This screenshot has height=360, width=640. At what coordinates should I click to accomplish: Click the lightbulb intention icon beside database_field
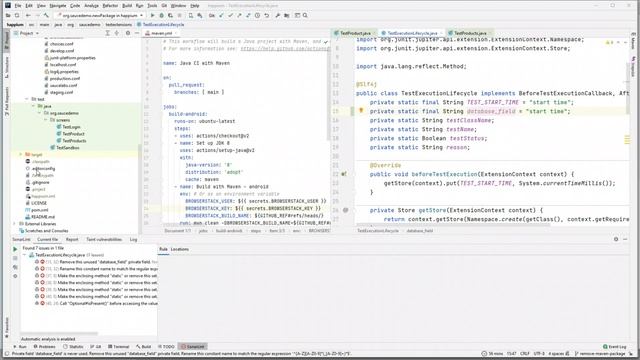pyautogui.click(x=361, y=111)
